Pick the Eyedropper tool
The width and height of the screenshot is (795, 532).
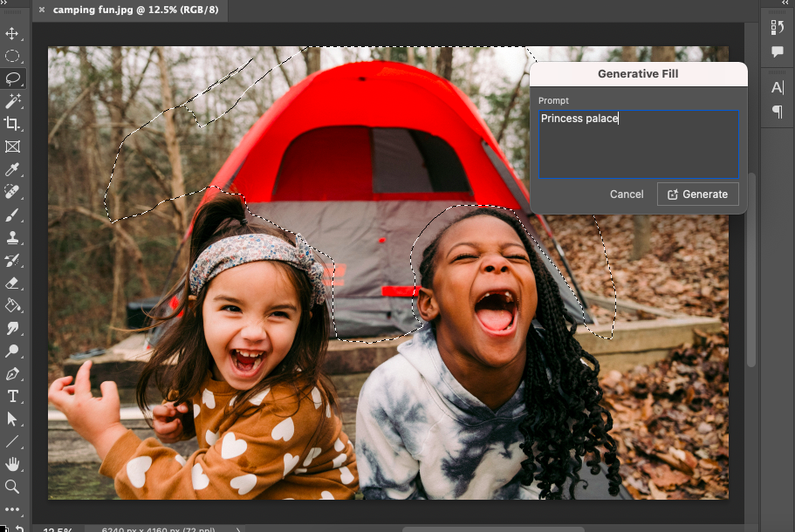pos(13,169)
